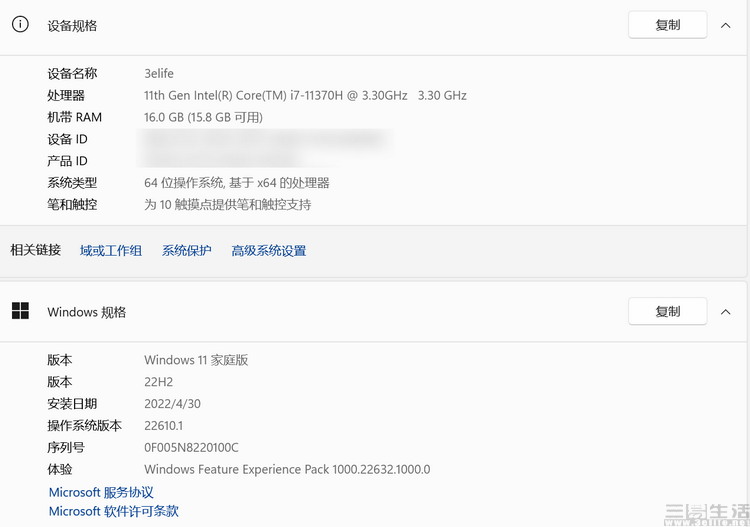The width and height of the screenshot is (750, 527).
Task: Click the device name value 3elife
Action: tap(159, 73)
